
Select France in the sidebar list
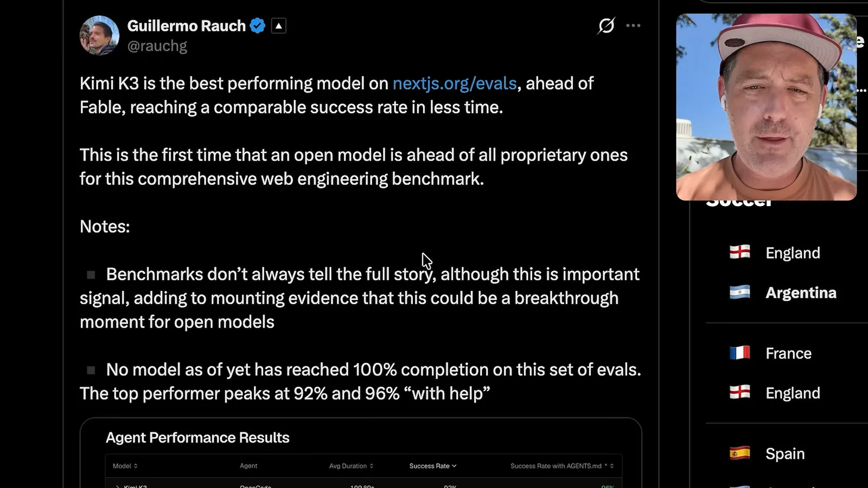[788, 354]
